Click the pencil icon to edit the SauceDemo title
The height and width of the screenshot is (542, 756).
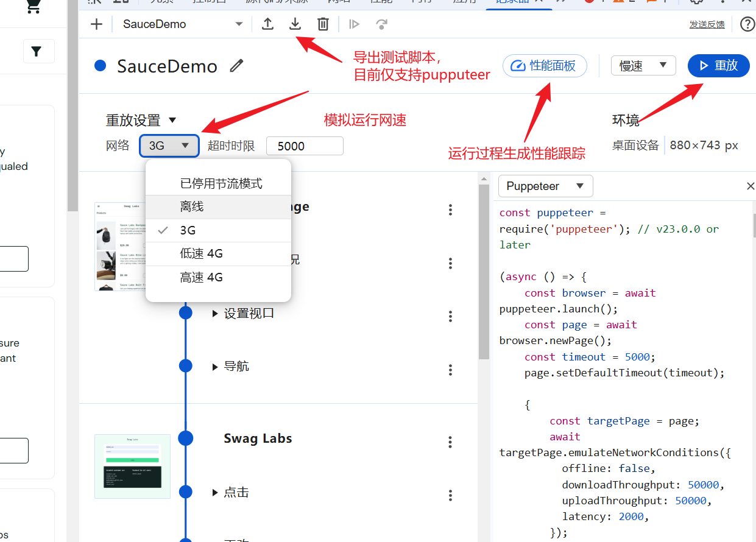[236, 65]
